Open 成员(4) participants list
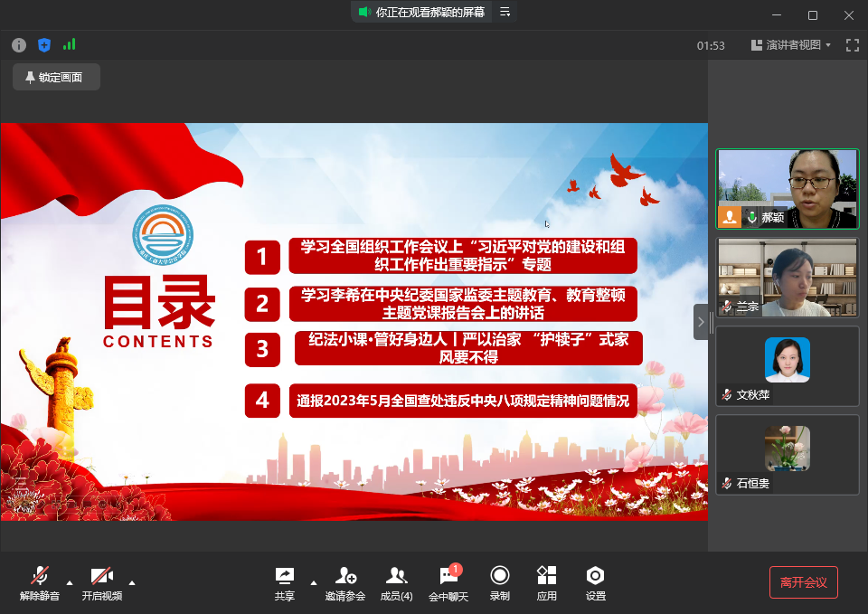Viewport: 868px width, 614px height. click(x=396, y=582)
